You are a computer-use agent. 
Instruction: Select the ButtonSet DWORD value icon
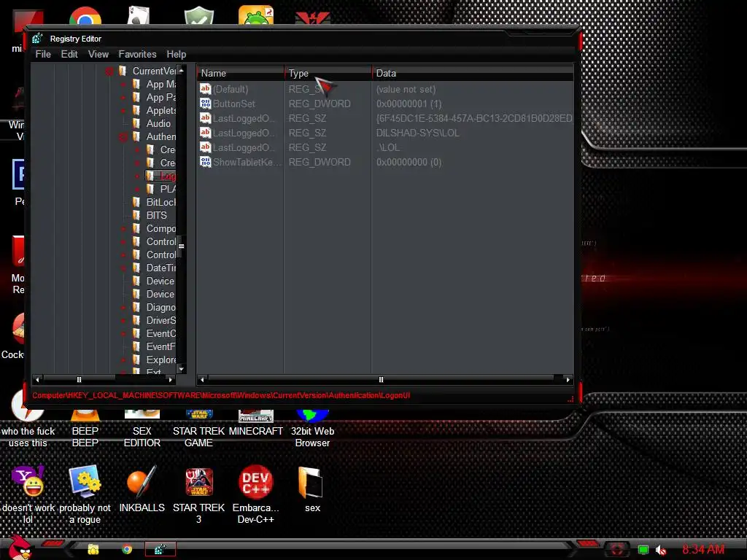pyautogui.click(x=205, y=104)
